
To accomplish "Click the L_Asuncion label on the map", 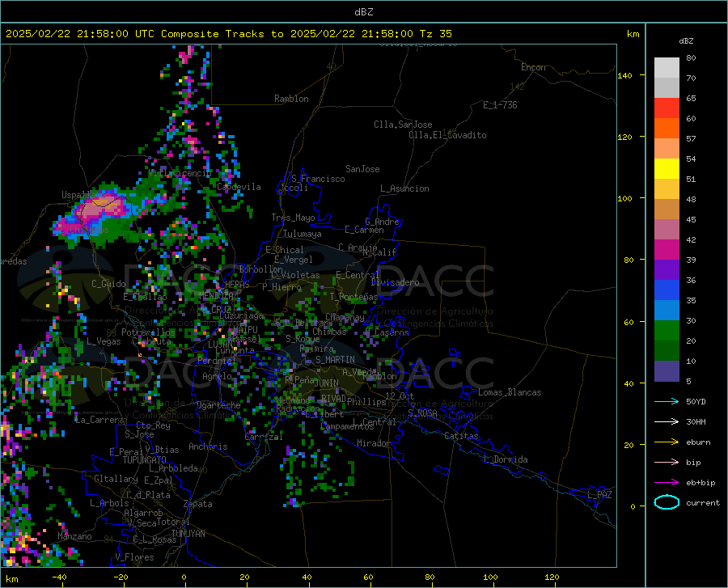I will tap(404, 188).
